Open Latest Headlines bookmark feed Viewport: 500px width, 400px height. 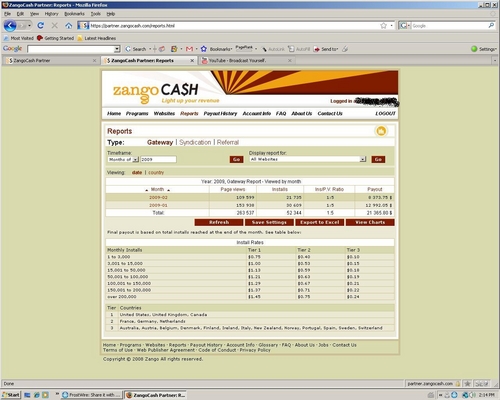click(97, 38)
